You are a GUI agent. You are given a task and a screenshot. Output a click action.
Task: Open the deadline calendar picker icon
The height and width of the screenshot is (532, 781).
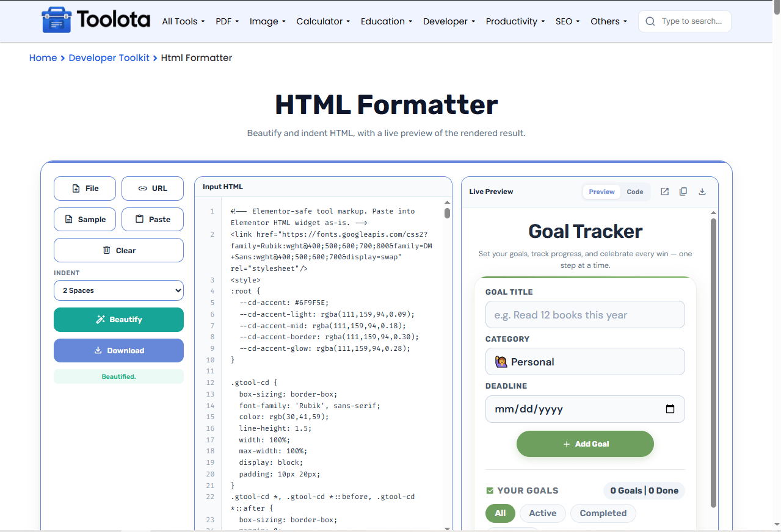pyautogui.click(x=670, y=409)
